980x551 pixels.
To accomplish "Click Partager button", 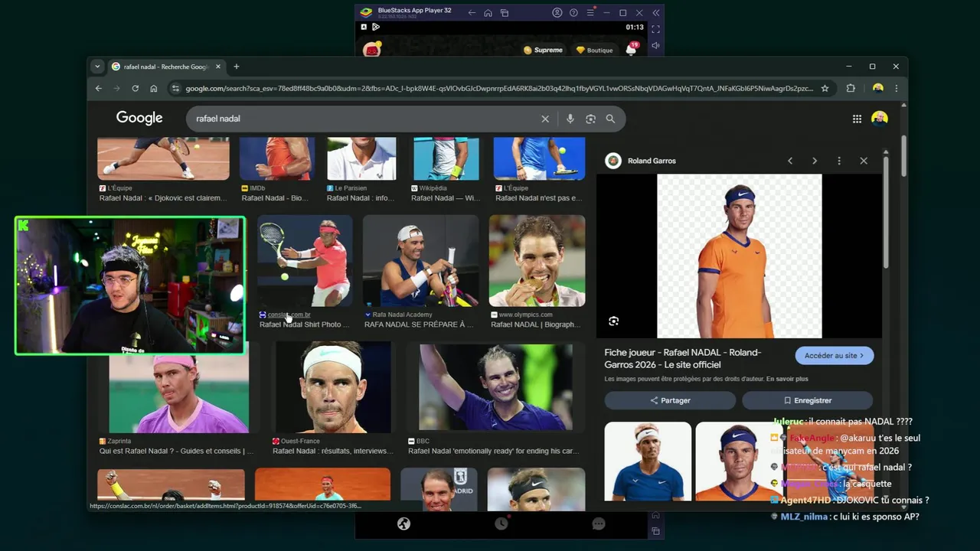I will point(670,400).
